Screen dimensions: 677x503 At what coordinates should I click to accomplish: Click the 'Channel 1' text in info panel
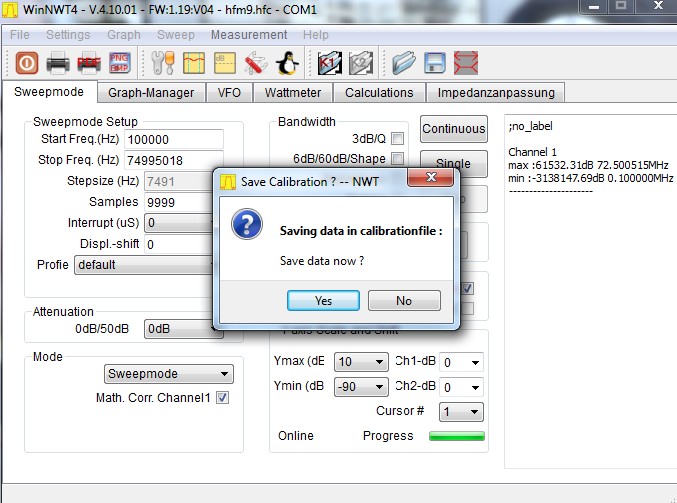[532, 152]
